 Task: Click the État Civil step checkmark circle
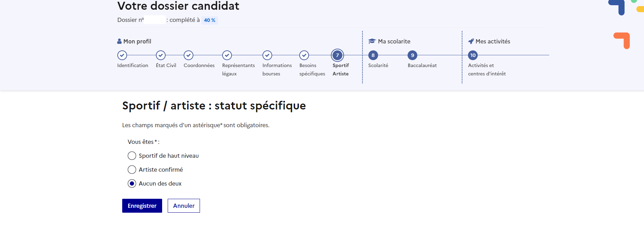click(x=160, y=55)
